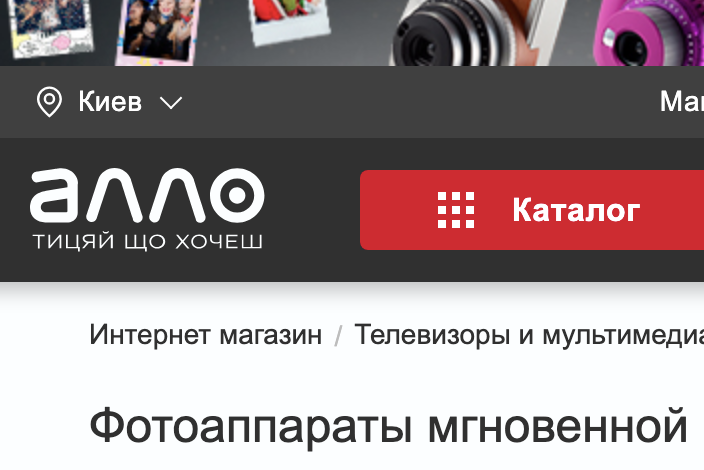Viewport: 704px width, 470px height.
Task: Click the grid icon inside Каталог button
Action: (x=456, y=210)
